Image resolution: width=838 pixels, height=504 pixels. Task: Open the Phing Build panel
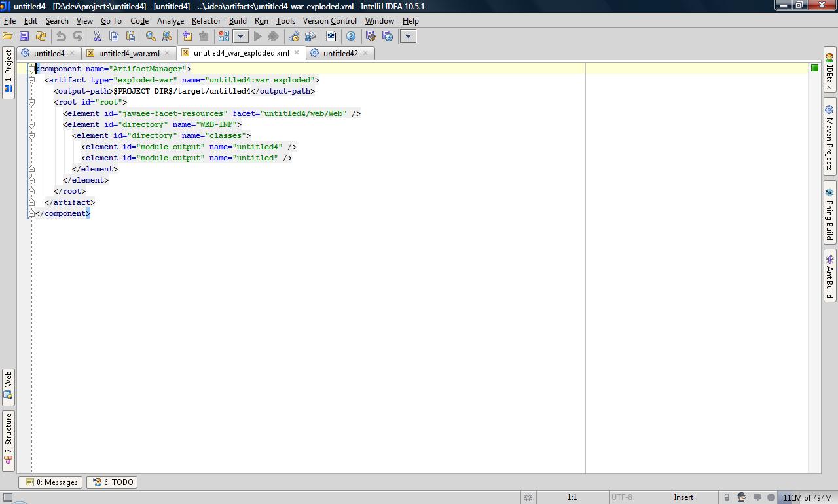(x=829, y=213)
